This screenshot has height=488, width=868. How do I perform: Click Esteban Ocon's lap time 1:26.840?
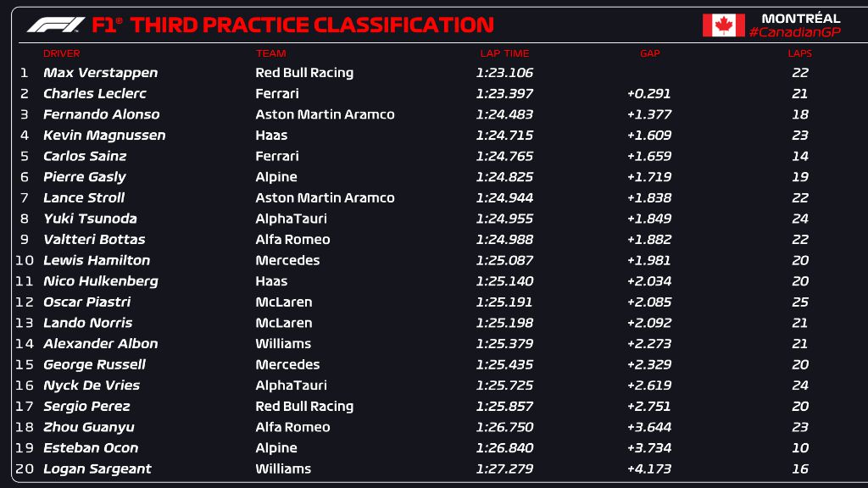pyautogui.click(x=504, y=448)
